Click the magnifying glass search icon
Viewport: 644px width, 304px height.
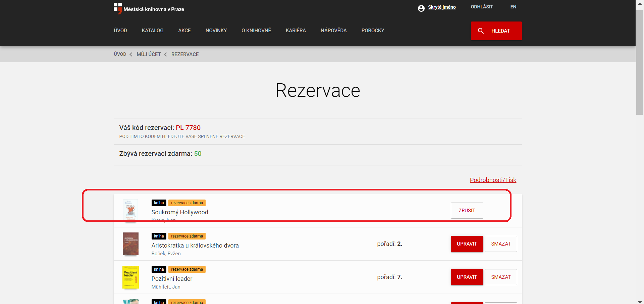point(480,31)
